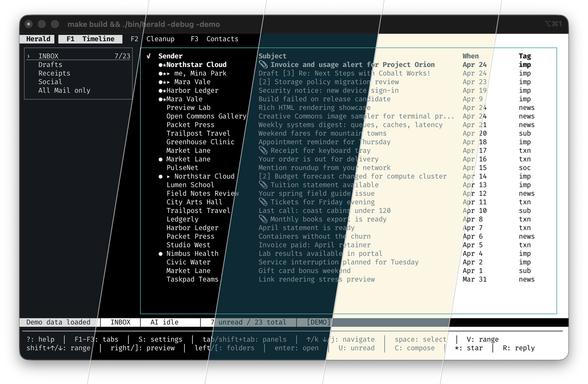Click the attachment icon on the Tuition statement row
This screenshot has height=384, width=588.
(263, 185)
